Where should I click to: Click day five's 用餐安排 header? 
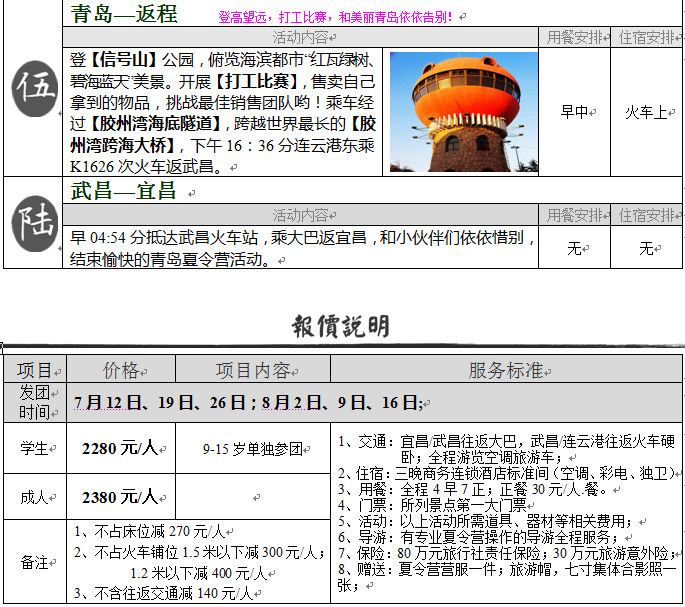[574, 38]
